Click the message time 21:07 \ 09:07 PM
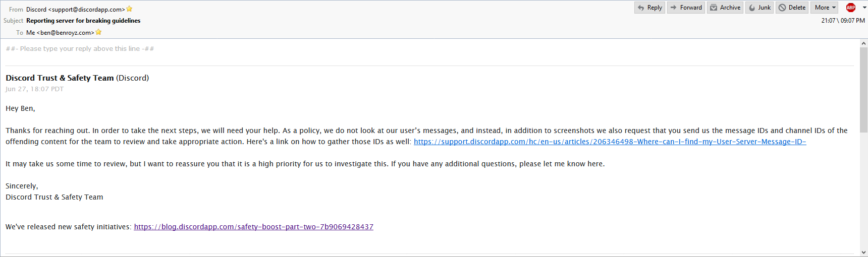Screen dimensions: 868x257 click(843, 21)
